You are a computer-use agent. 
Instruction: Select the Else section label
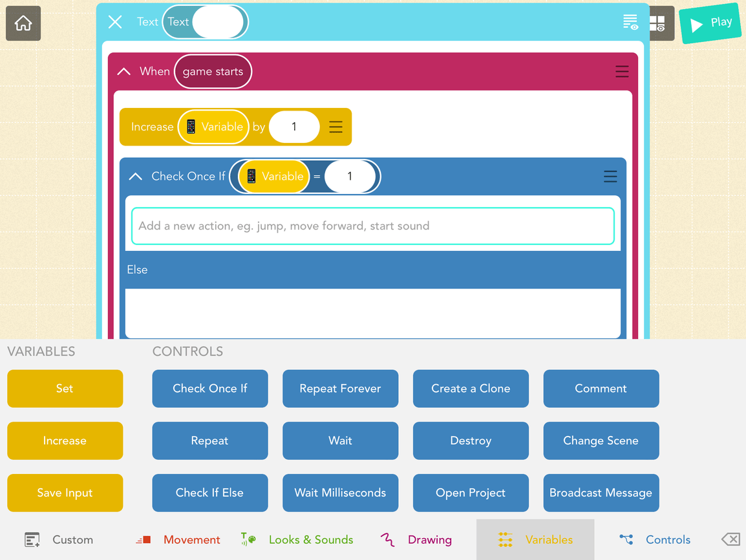138,270
